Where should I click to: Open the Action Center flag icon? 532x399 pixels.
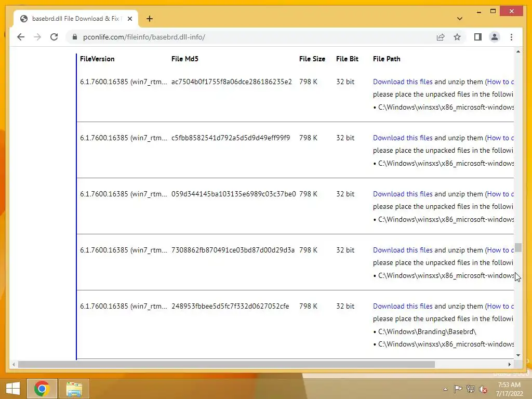pos(458,389)
